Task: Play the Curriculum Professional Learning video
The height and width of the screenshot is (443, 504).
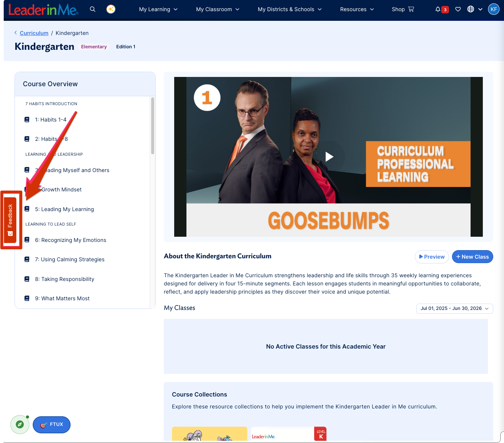Action: tap(329, 156)
